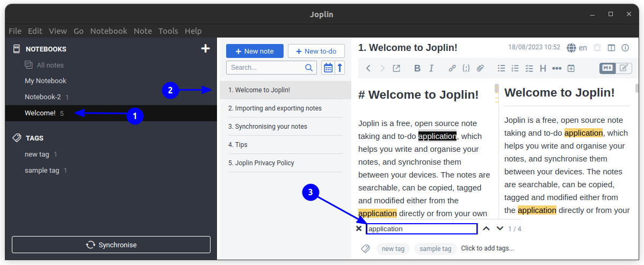Close the in-note search bar

[359, 229]
